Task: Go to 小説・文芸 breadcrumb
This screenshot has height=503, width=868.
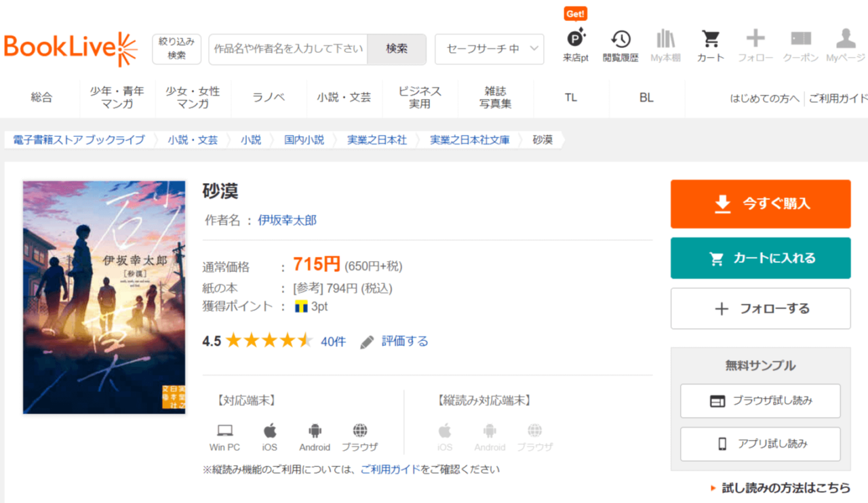Action: click(193, 140)
